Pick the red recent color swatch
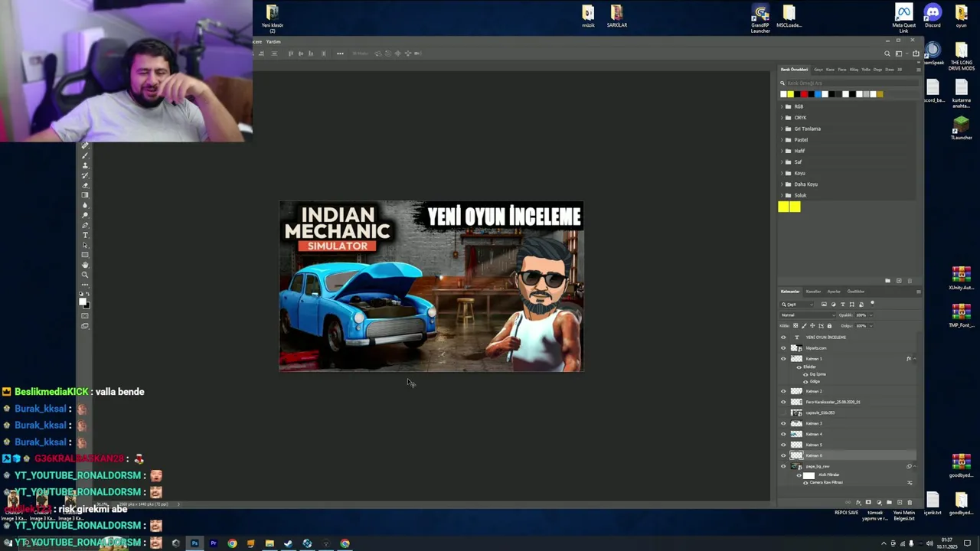This screenshot has height=551, width=980. coord(804,94)
